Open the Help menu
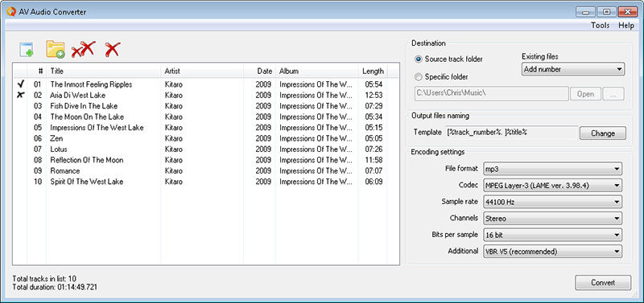 point(626,26)
